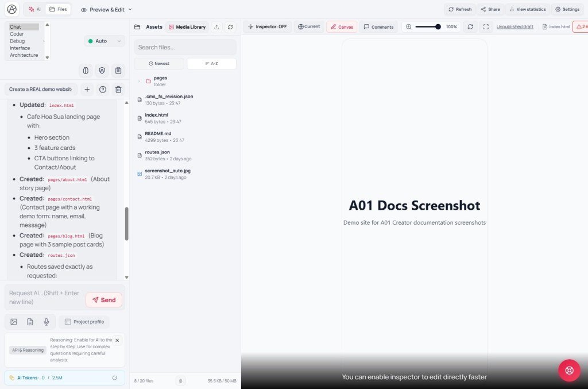Open Comments
588x389 pixels.
[x=378, y=27]
